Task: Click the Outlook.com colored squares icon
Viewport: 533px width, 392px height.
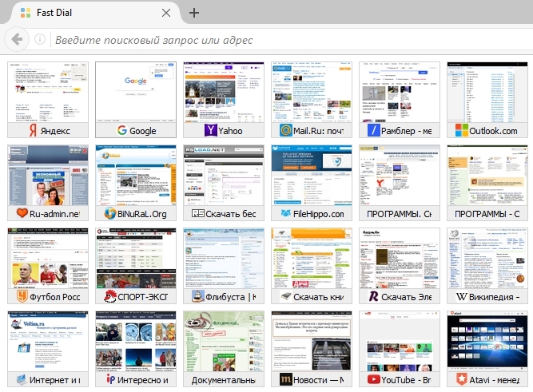Action: [x=461, y=130]
